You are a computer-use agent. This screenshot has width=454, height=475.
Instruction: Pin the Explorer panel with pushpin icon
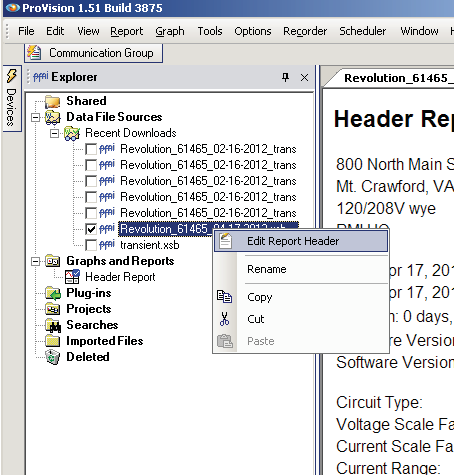pos(285,77)
